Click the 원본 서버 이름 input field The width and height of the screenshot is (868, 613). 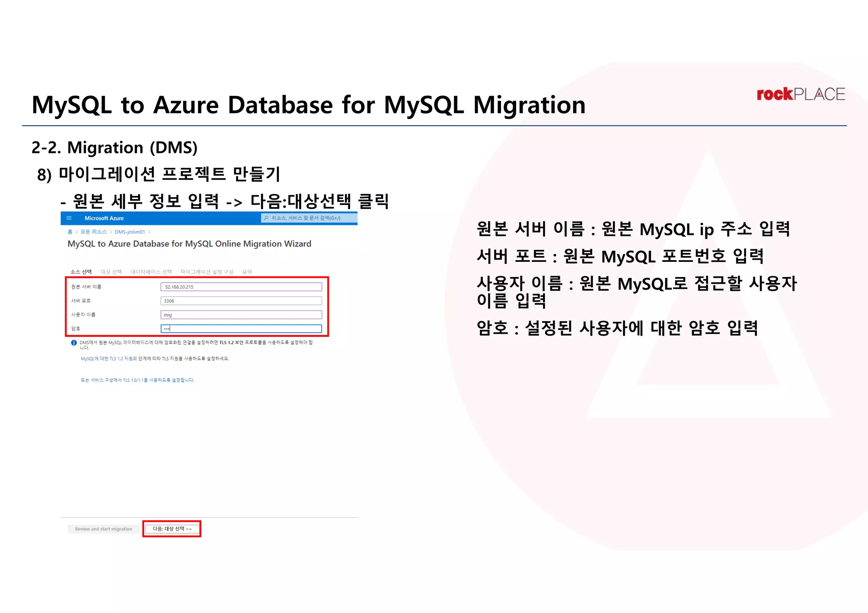[x=241, y=287]
